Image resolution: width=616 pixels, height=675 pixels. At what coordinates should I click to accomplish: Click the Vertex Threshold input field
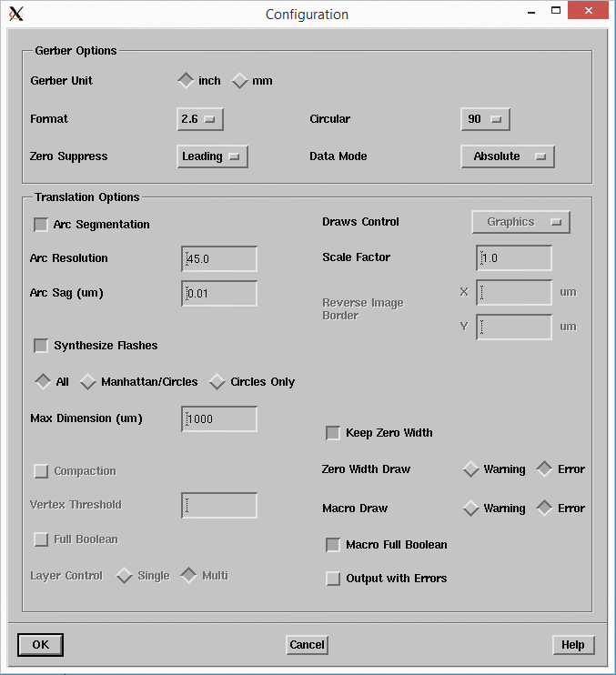pos(219,506)
